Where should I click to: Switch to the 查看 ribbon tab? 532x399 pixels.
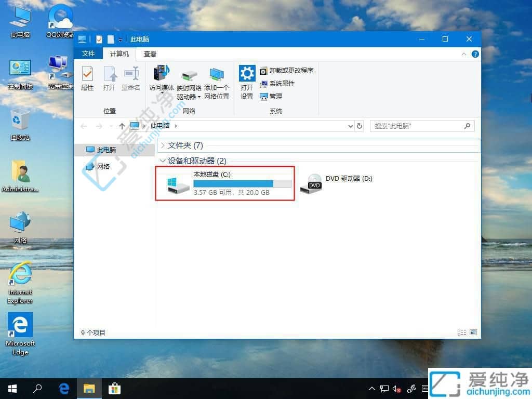[150, 54]
